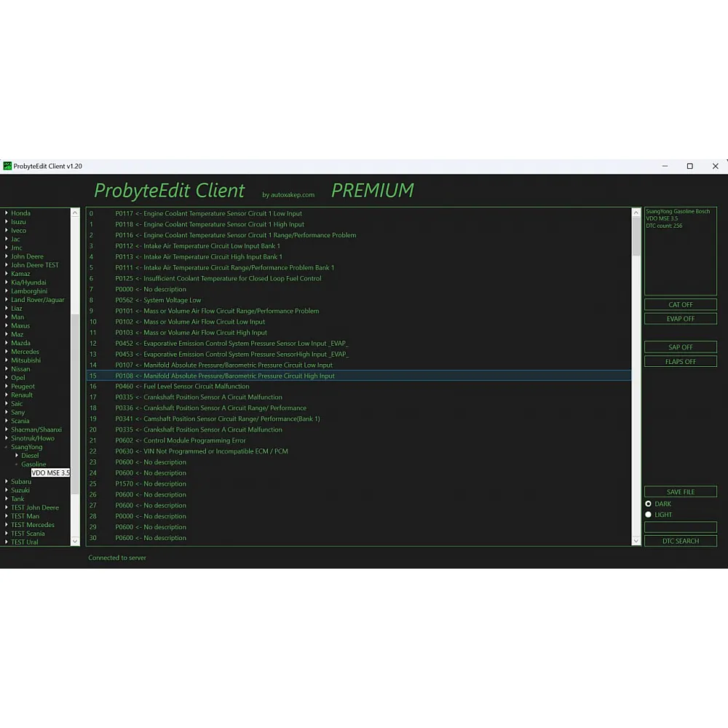The height and width of the screenshot is (728, 728).
Task: Collapse the SsangYong tree node
Action: [7, 447]
